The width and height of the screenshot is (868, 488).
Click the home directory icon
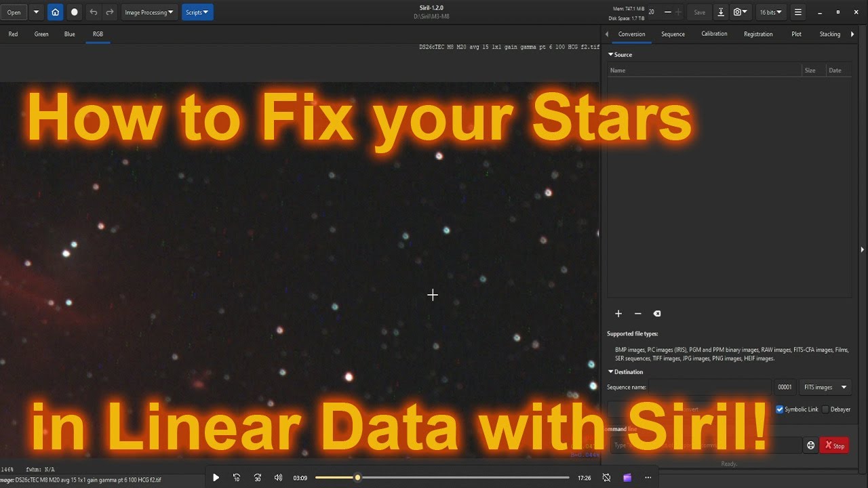tap(56, 12)
